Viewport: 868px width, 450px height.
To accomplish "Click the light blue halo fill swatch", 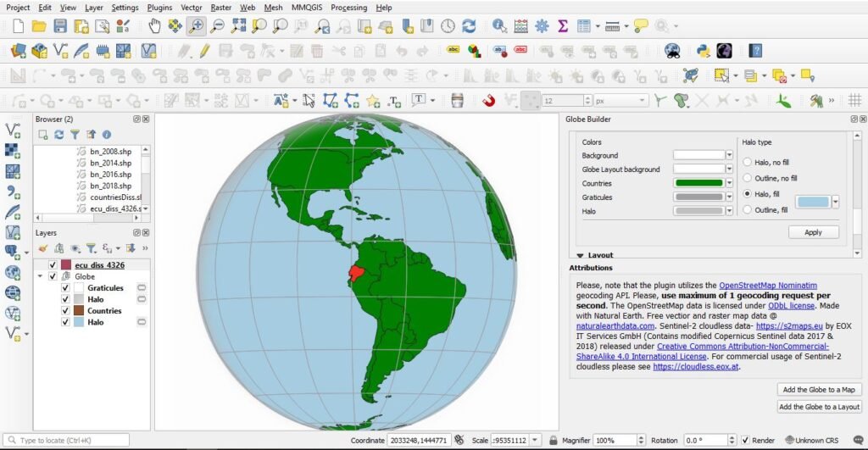I will (x=812, y=202).
